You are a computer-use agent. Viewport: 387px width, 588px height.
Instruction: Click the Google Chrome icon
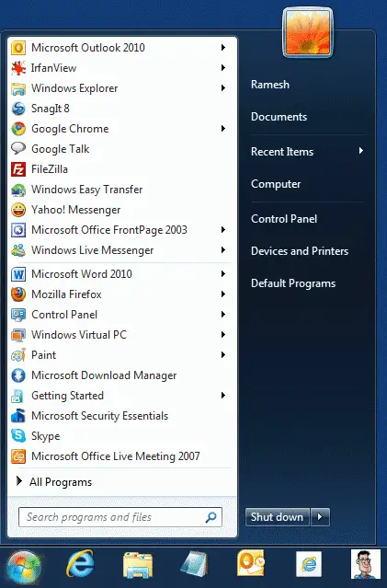pyautogui.click(x=18, y=129)
